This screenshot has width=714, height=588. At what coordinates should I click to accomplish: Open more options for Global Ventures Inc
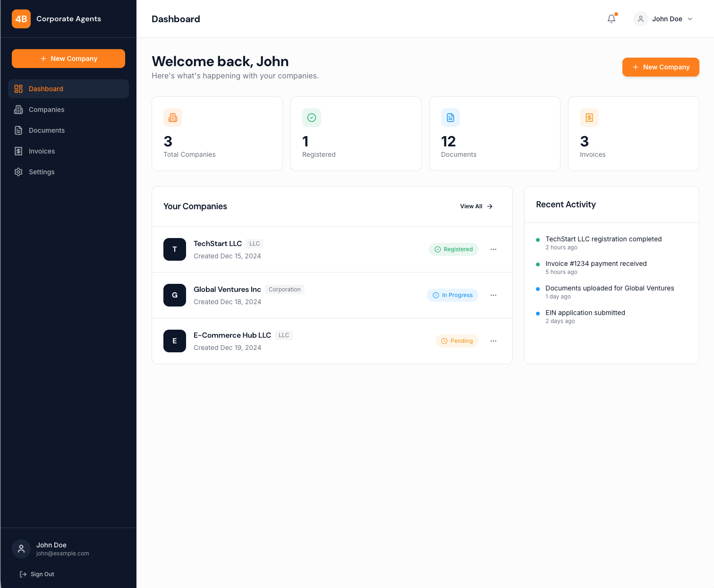(493, 295)
